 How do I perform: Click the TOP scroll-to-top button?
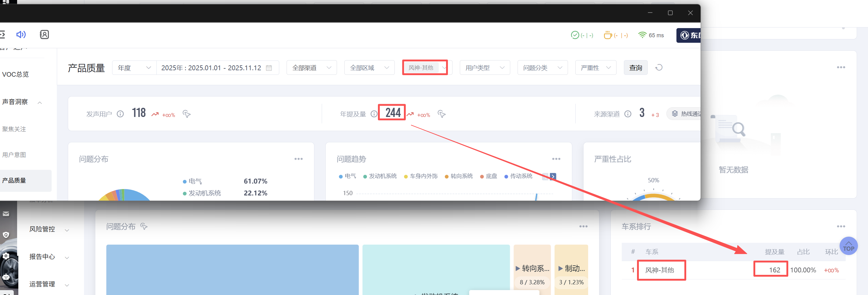click(x=848, y=246)
